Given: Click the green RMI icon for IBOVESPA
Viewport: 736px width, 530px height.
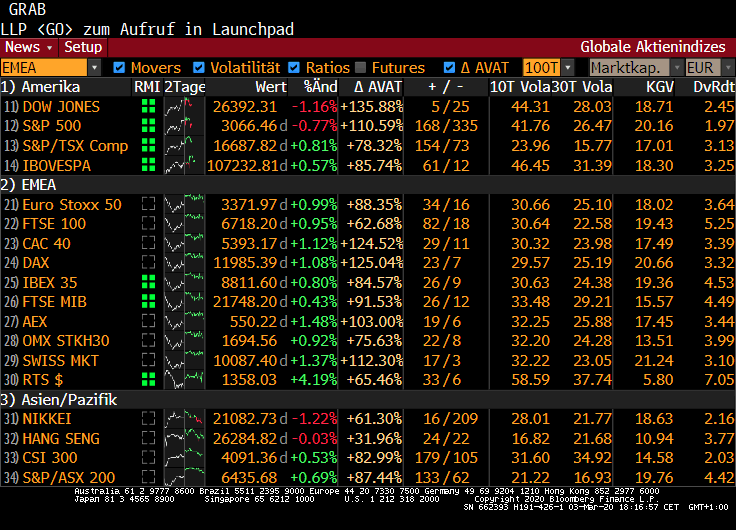Looking at the screenshot, I should point(149,165).
